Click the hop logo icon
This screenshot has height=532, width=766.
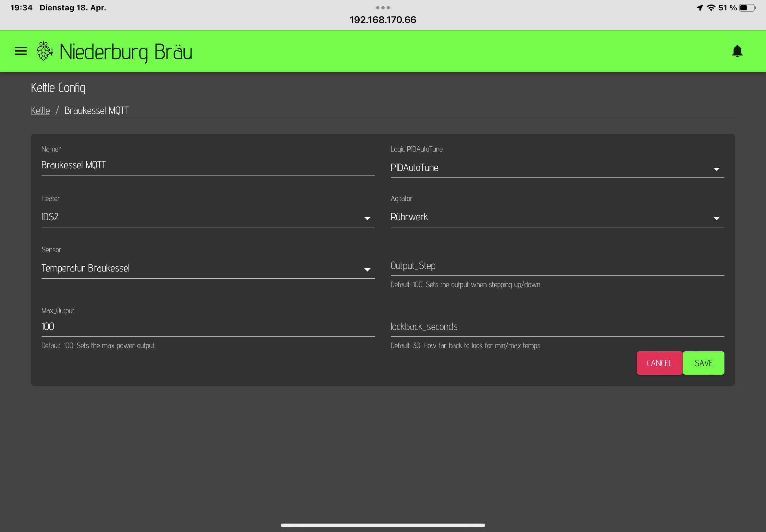point(44,51)
